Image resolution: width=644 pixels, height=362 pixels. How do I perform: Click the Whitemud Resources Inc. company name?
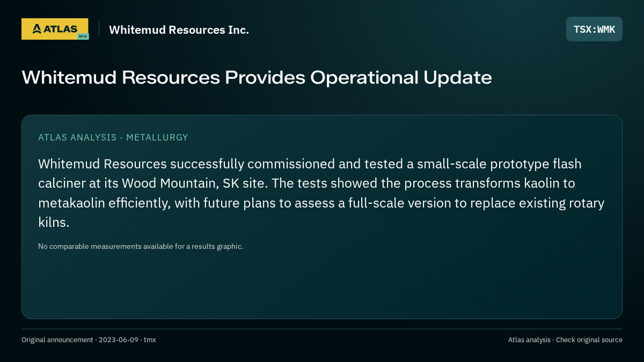coord(179,29)
